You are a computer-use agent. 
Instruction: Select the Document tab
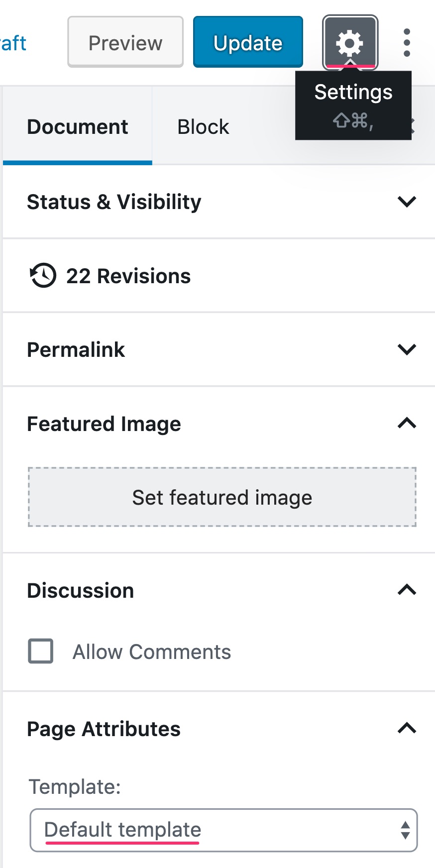pos(78,126)
